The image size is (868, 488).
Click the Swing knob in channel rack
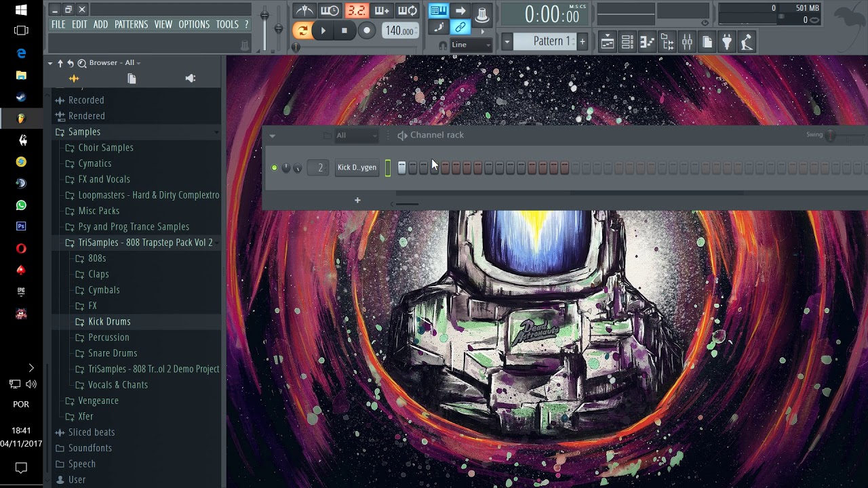click(830, 135)
